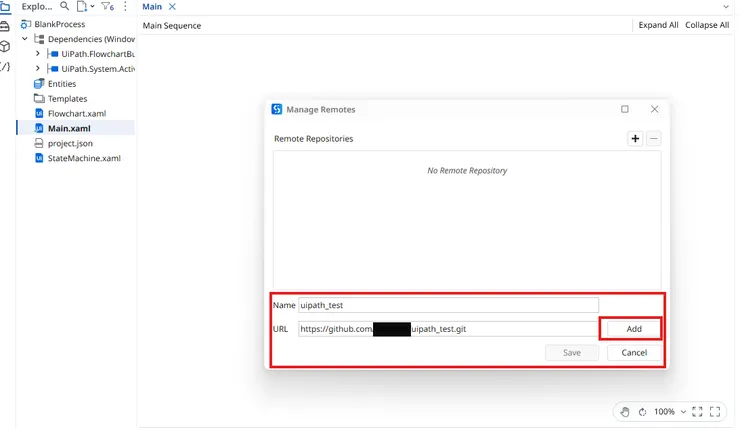Switch to the Main tab
This screenshot has height=428, width=740.
pos(152,7)
